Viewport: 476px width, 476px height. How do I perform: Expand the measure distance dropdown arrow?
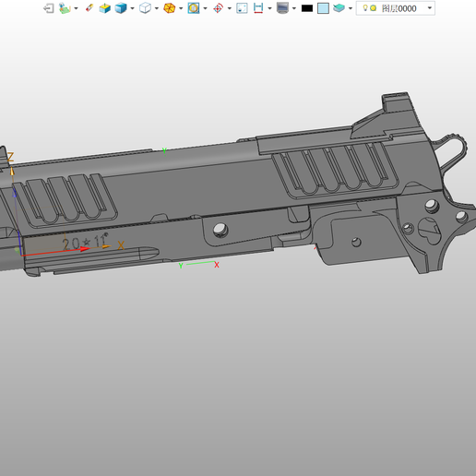coord(269,8)
